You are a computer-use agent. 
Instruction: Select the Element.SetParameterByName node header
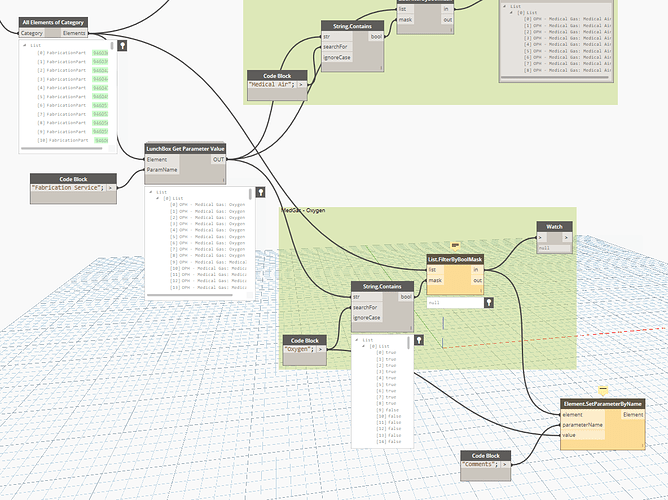(602, 404)
